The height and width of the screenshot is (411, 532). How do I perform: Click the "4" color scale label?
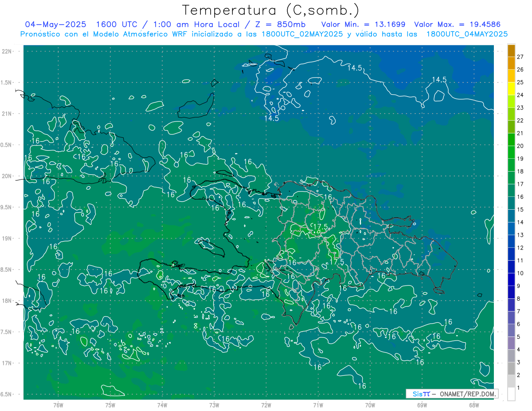(519, 349)
